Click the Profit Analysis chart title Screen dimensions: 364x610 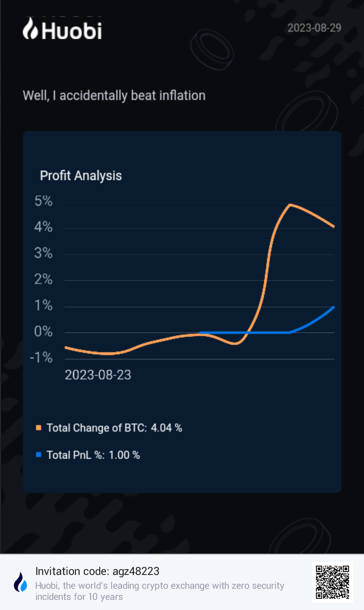pos(81,176)
